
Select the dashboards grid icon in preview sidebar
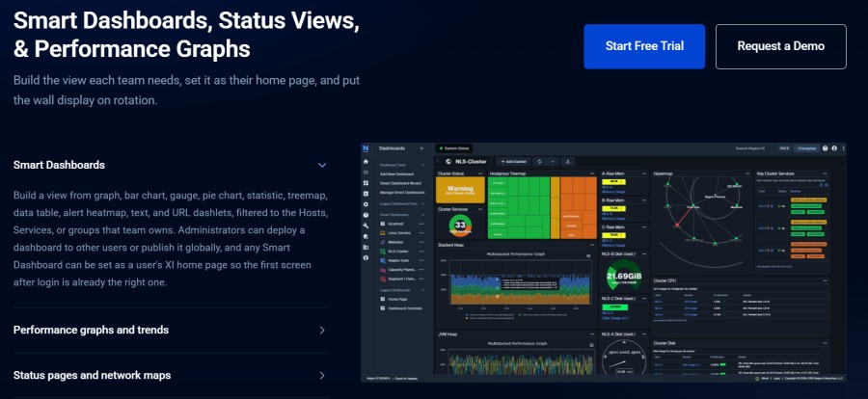coord(366,183)
